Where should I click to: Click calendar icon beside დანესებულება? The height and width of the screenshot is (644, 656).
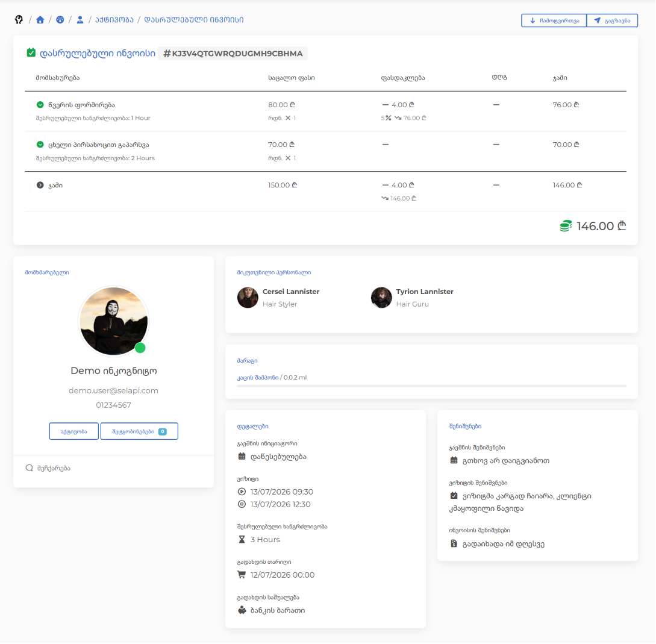point(242,457)
